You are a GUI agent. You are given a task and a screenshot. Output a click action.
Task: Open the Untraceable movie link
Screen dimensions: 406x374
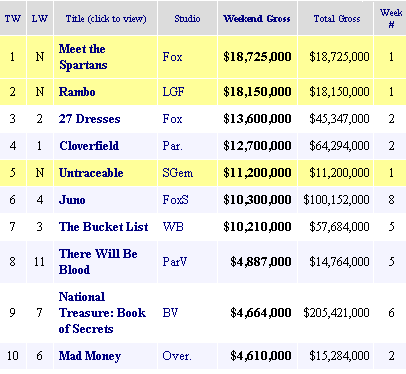(91, 173)
